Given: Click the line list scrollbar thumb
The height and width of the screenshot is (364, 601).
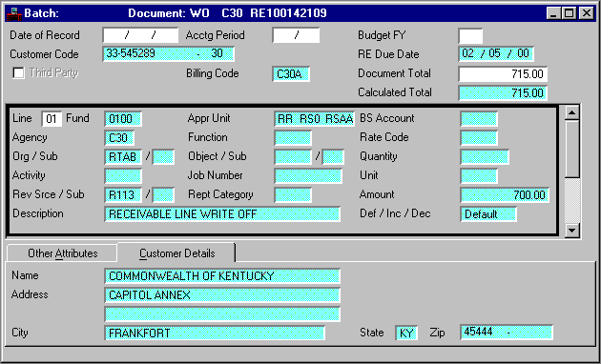Looking at the screenshot, I should pos(572,149).
